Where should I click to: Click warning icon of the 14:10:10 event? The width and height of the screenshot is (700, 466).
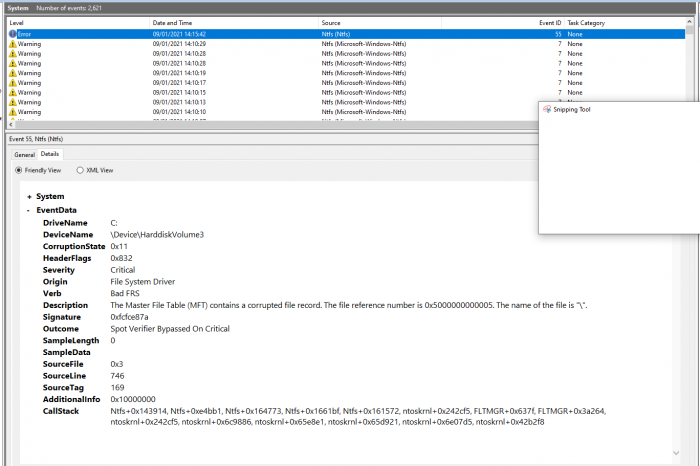coord(13,111)
